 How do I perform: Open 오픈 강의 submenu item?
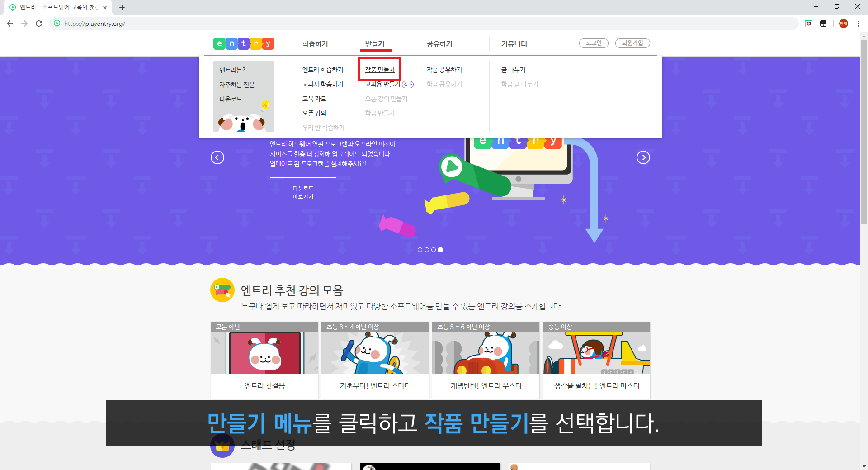314,113
